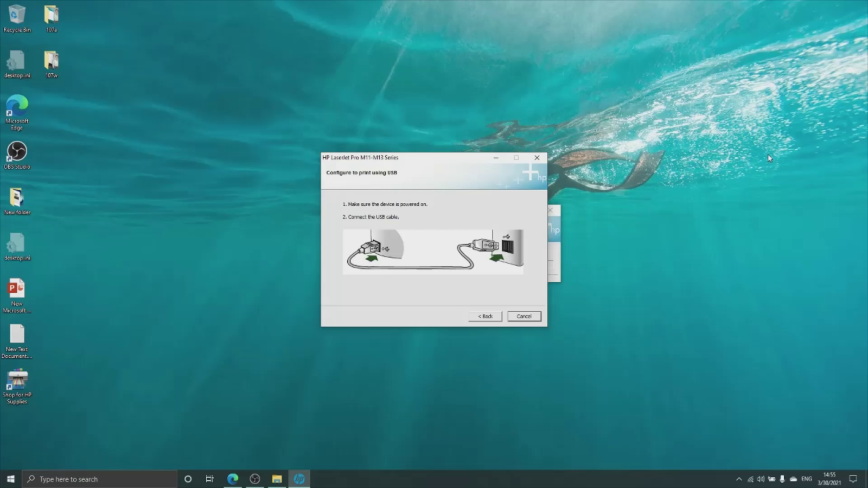Screen dimensions: 868x488
Task: Click 'Connect the USB cable.' instruction text
Action: tap(373, 217)
